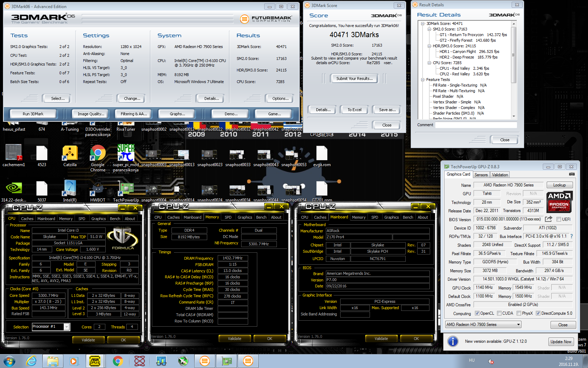The width and height of the screenshot is (588, 368).
Task: Click the red atom-shaped taskbar icon
Action: [x=139, y=361]
